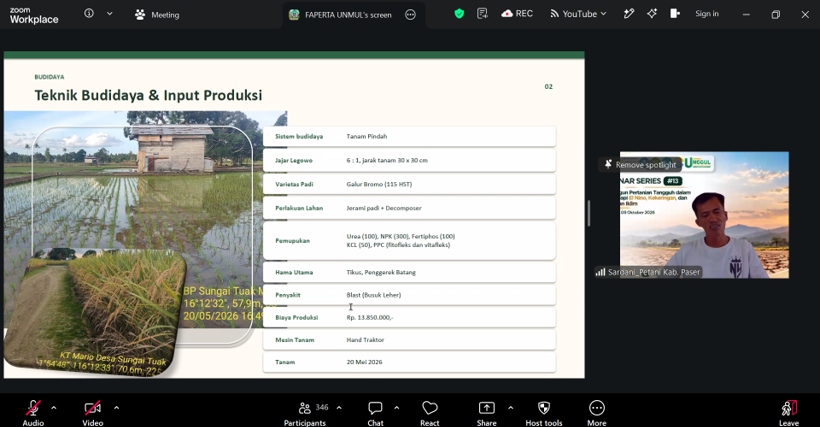Click the Biaya Produksi row in slide
This screenshot has width=820, height=427.
[409, 317]
